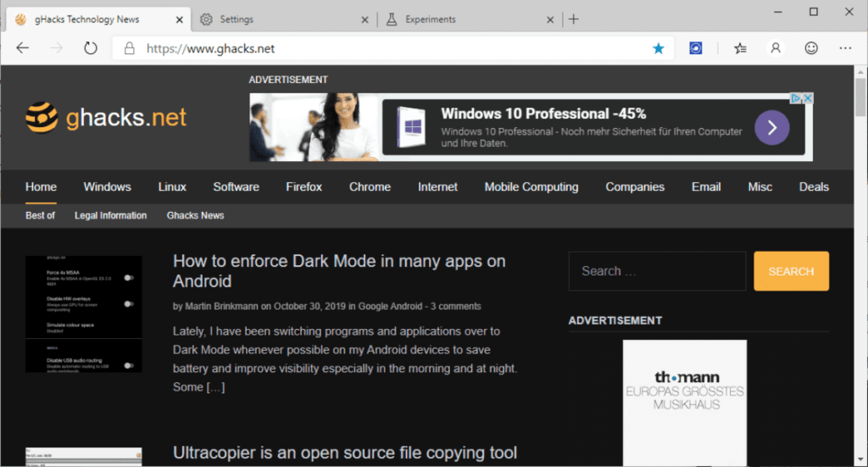
Task: Click the address bar URL field
Action: 390,48
